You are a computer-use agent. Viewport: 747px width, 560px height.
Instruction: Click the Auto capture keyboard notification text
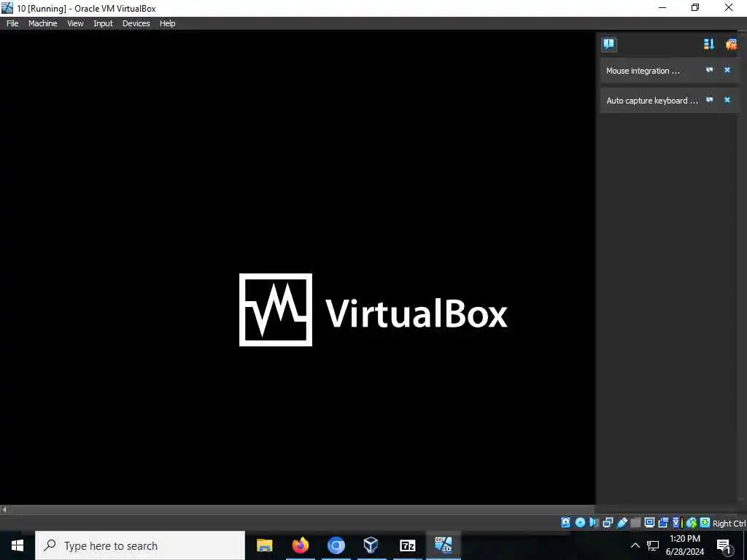(x=651, y=101)
